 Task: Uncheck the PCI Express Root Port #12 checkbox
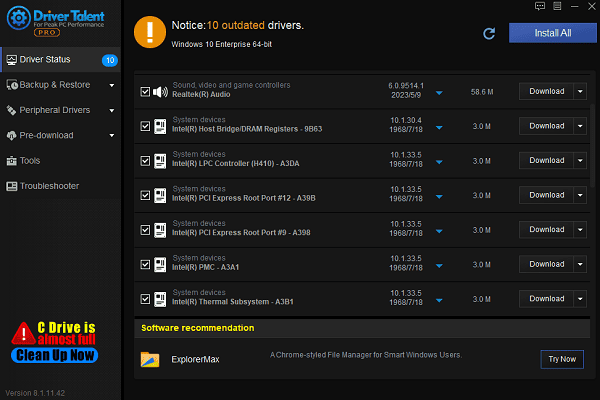pos(145,195)
